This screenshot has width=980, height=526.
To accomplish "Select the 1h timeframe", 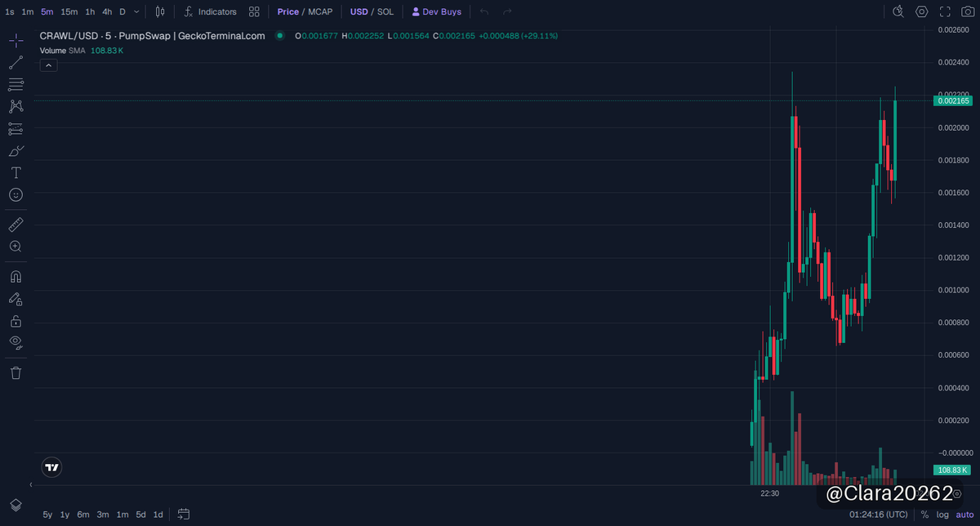I will pos(90,11).
